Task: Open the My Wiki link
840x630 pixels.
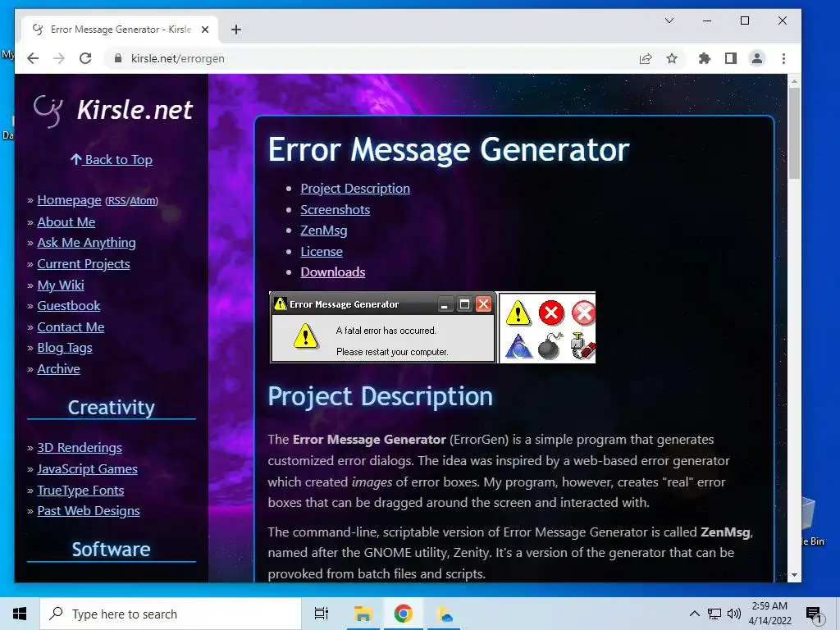Action: 61,285
